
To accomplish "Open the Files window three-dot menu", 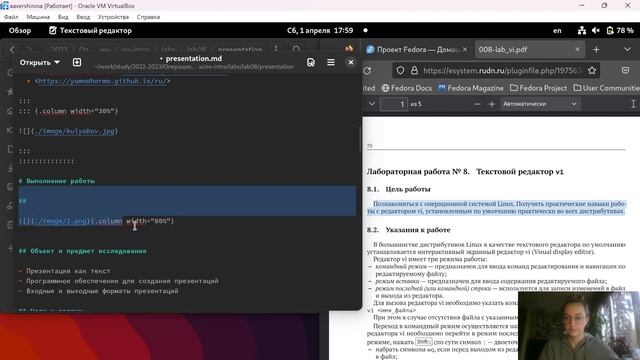I will click(x=276, y=49).
